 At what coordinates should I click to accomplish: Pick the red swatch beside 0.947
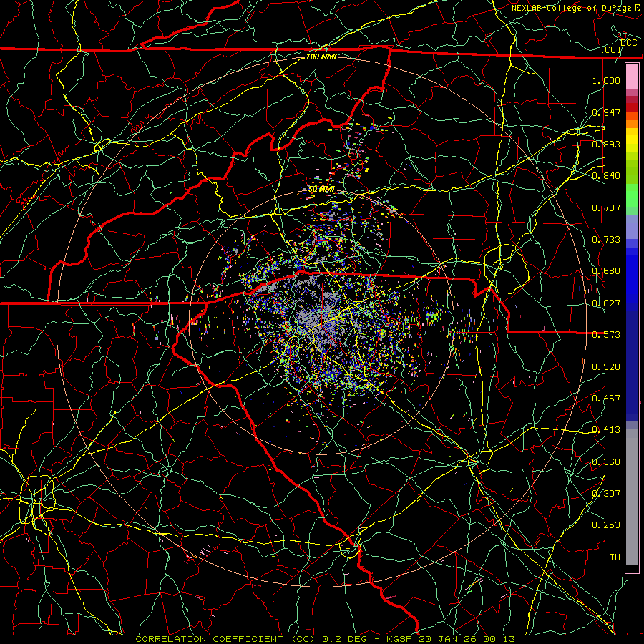pos(632,107)
